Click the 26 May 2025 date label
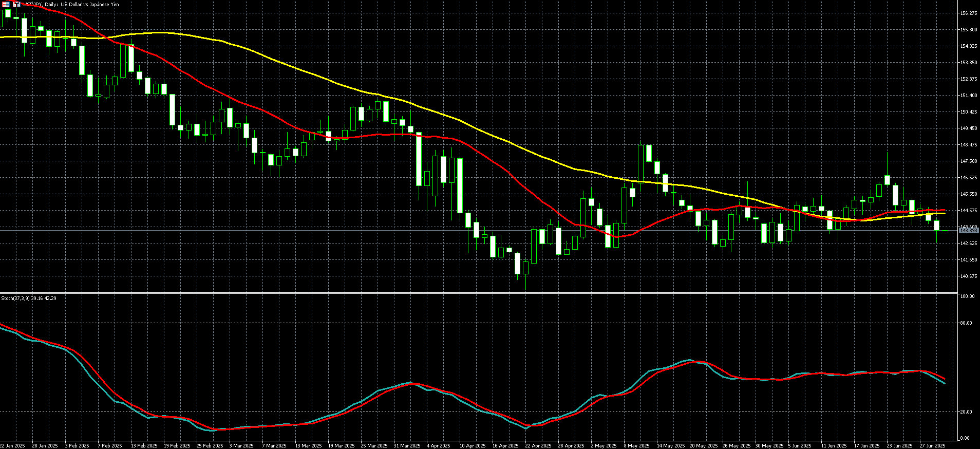 737,446
